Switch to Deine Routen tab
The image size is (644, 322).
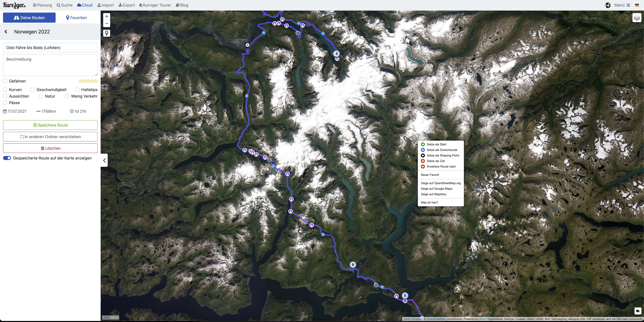click(29, 18)
